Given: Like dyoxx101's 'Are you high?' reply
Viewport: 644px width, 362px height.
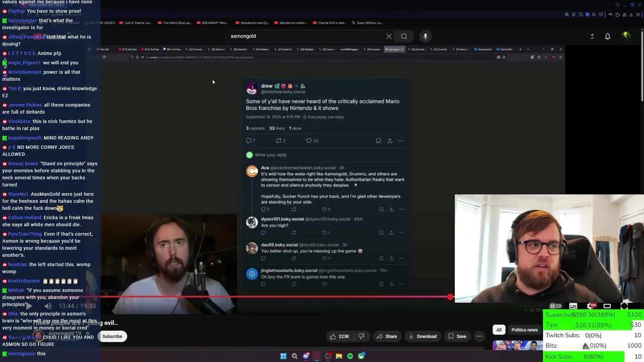Looking at the screenshot, I should (x=326, y=232).
